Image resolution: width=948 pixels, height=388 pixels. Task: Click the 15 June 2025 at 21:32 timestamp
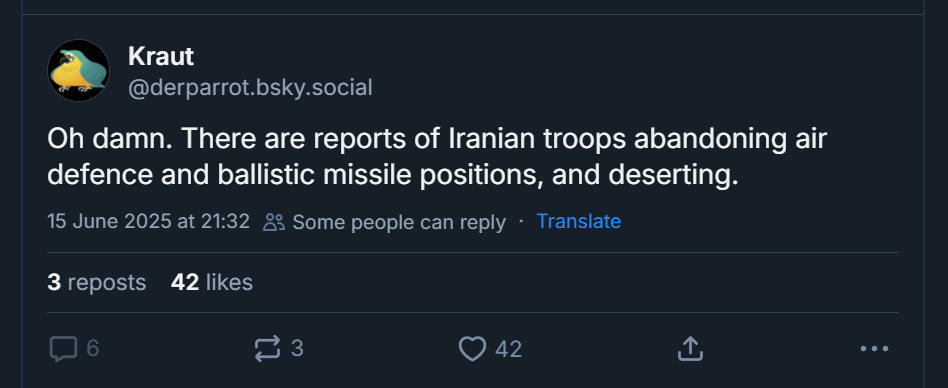point(149,221)
